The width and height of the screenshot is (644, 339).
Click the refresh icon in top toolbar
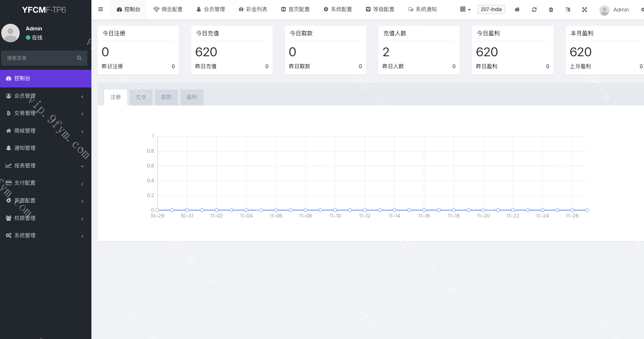coord(534,9)
